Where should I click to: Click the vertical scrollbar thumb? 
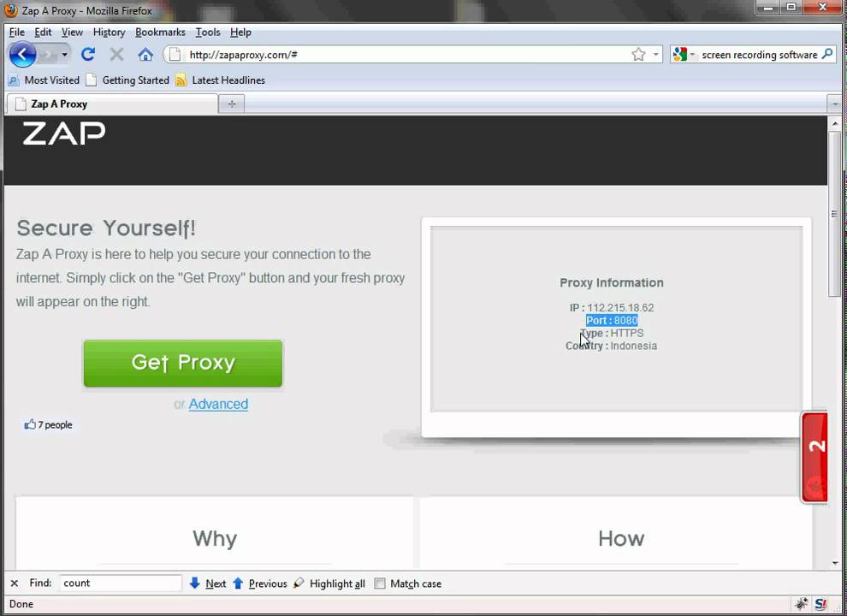(x=834, y=215)
